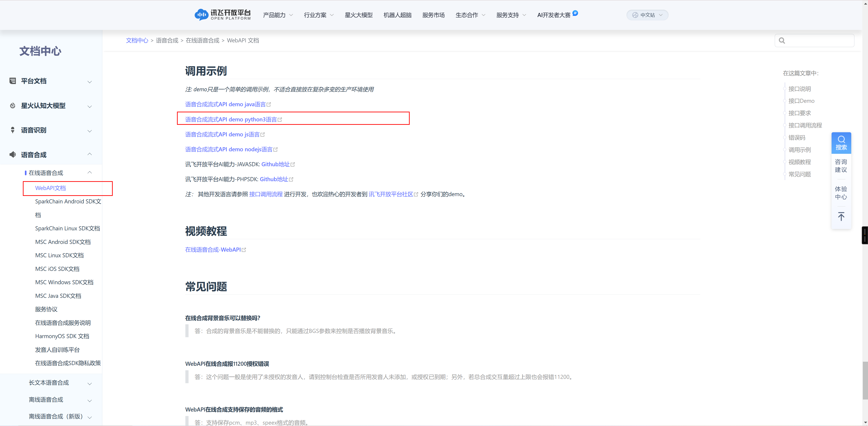This screenshot has height=426, width=868.
Task: Expand 离线语音合成（新版） subsection
Action: pos(90,418)
